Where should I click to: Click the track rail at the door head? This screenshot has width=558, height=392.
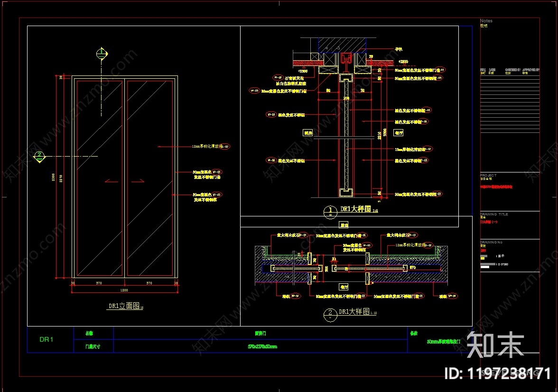[345, 58]
